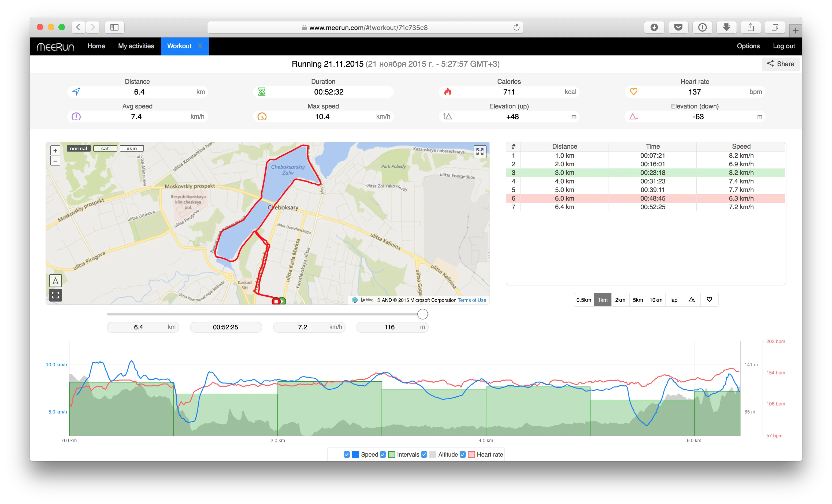Image resolution: width=832 pixels, height=504 pixels.
Task: Toggle the Altitude chart checkbox
Action: click(x=424, y=454)
